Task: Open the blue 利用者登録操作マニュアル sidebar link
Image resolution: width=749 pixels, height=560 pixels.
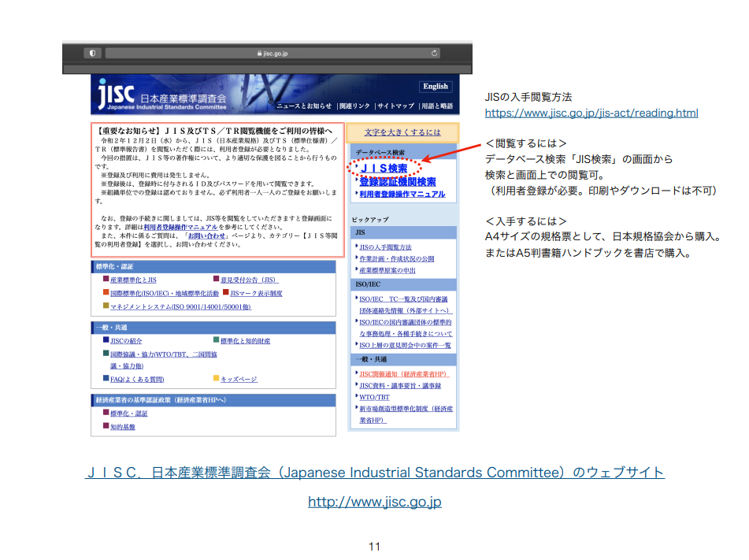Action: pos(402,194)
